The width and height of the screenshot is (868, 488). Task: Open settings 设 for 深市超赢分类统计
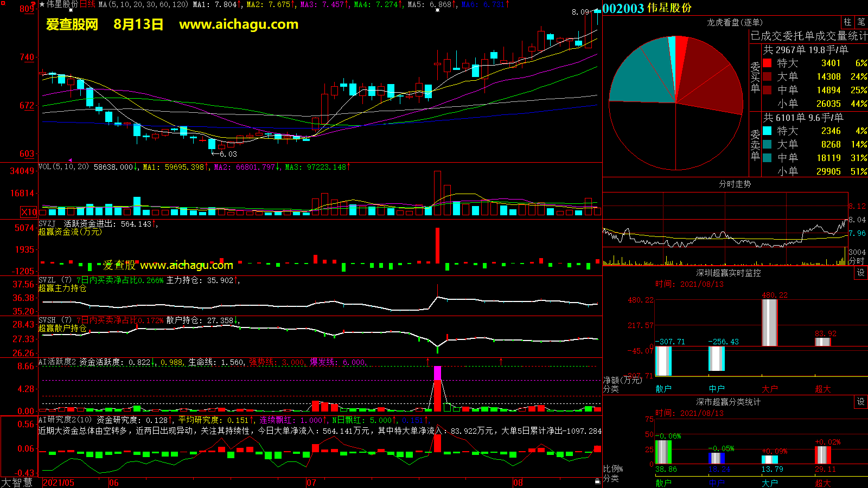pyautogui.click(x=861, y=402)
